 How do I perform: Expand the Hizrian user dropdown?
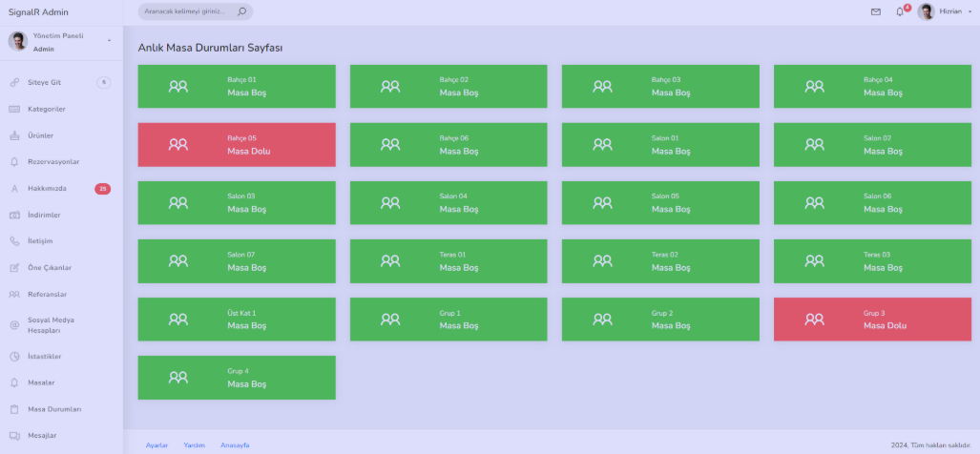click(970, 11)
